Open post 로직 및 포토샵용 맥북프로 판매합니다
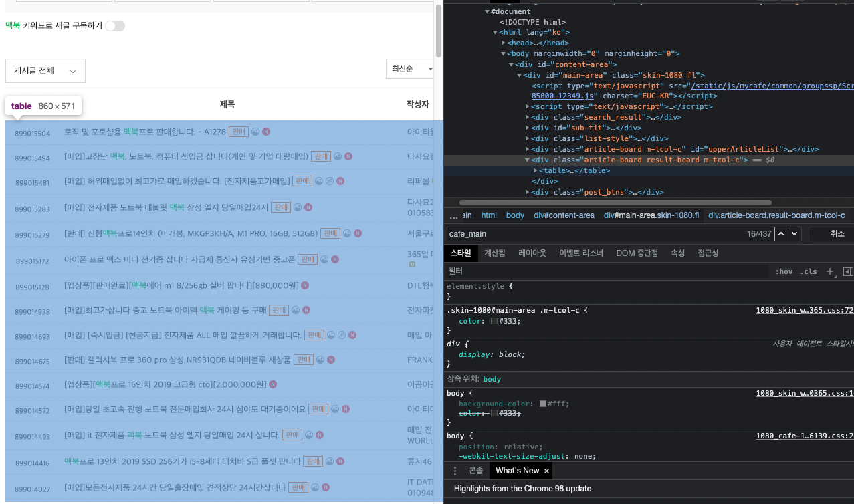 (145, 132)
